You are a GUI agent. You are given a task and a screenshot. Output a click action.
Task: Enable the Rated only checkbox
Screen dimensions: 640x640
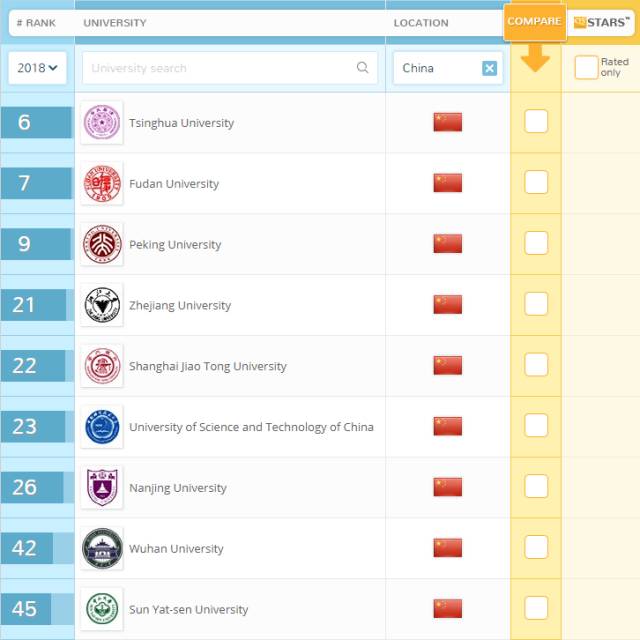(587, 67)
